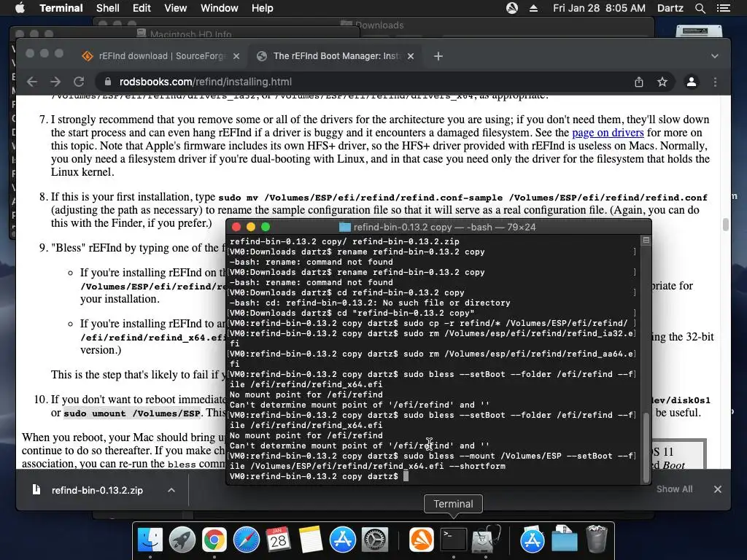This screenshot has width=747, height=560.
Task: Click the Dartz user name in menu bar
Action: (x=670, y=8)
